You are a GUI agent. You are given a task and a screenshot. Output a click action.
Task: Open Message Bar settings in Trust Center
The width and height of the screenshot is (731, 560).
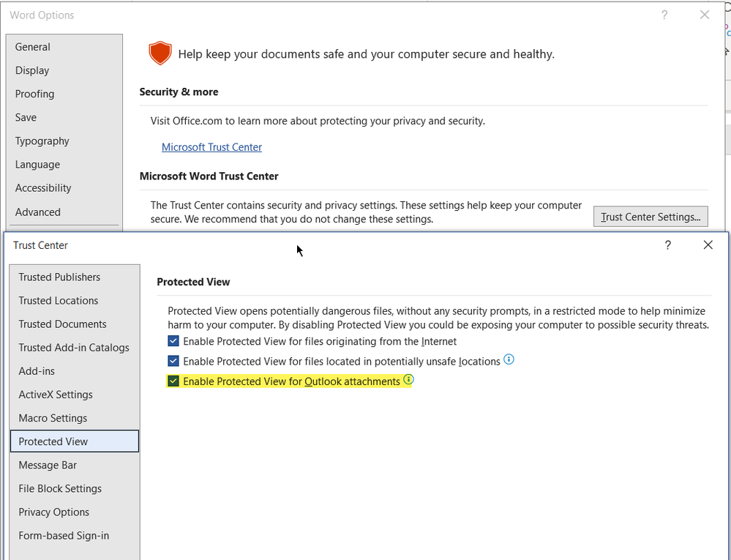click(75, 465)
